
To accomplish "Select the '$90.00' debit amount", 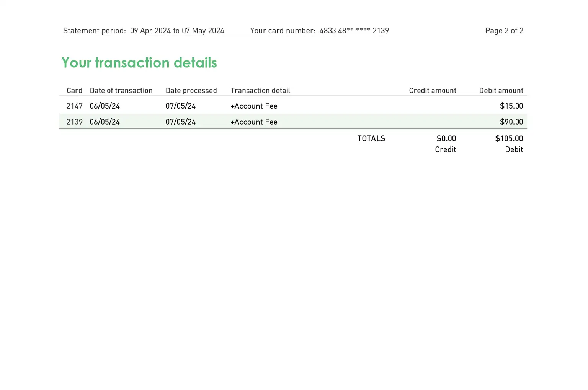I will [x=511, y=122].
